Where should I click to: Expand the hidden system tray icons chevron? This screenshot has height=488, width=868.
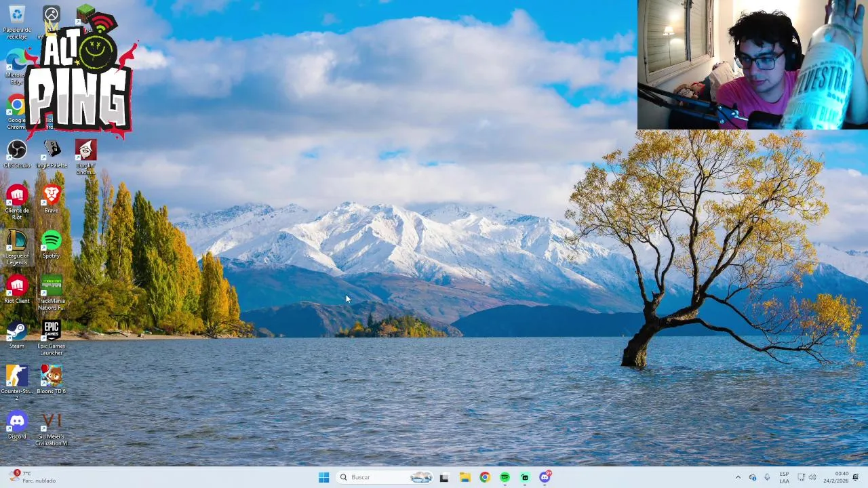738,477
